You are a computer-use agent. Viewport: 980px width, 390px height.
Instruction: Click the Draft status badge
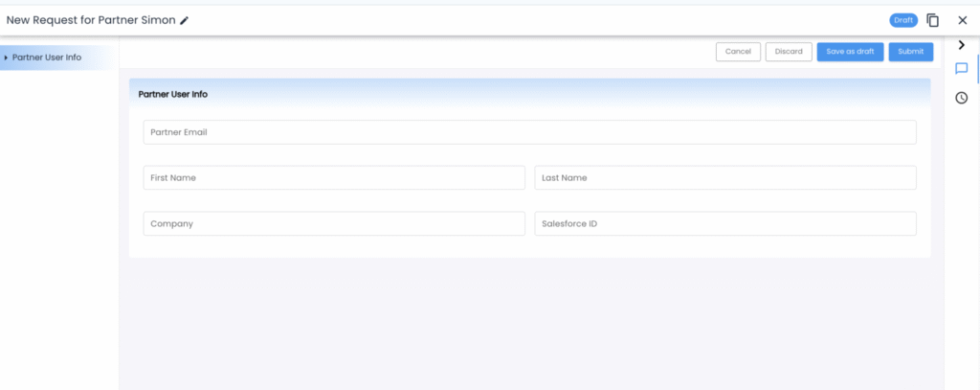903,21
